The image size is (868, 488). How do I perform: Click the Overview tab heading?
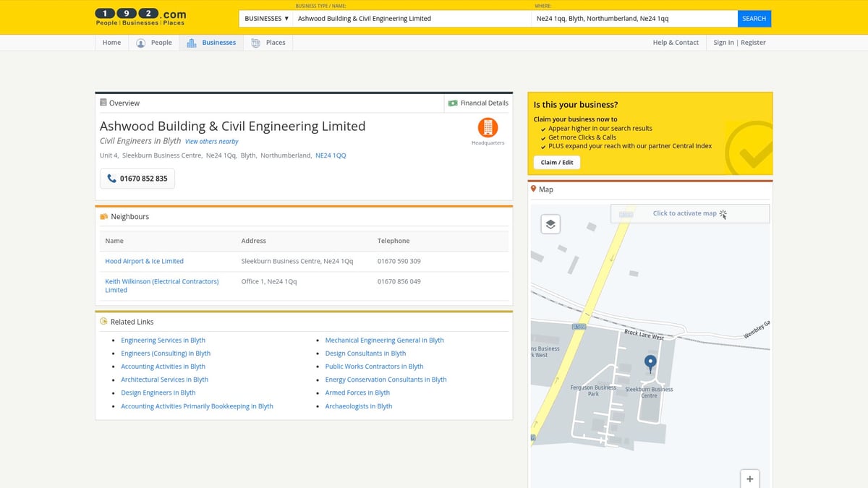point(120,103)
